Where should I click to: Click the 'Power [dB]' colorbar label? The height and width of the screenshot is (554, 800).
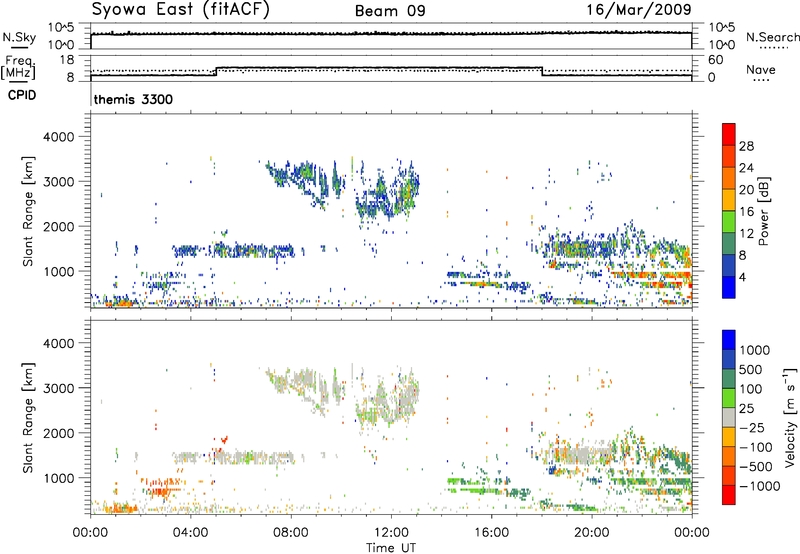pos(763,211)
